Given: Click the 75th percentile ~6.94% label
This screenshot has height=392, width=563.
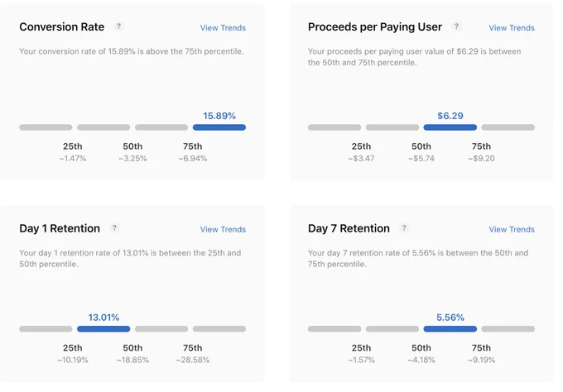Looking at the screenshot, I should (192, 152).
